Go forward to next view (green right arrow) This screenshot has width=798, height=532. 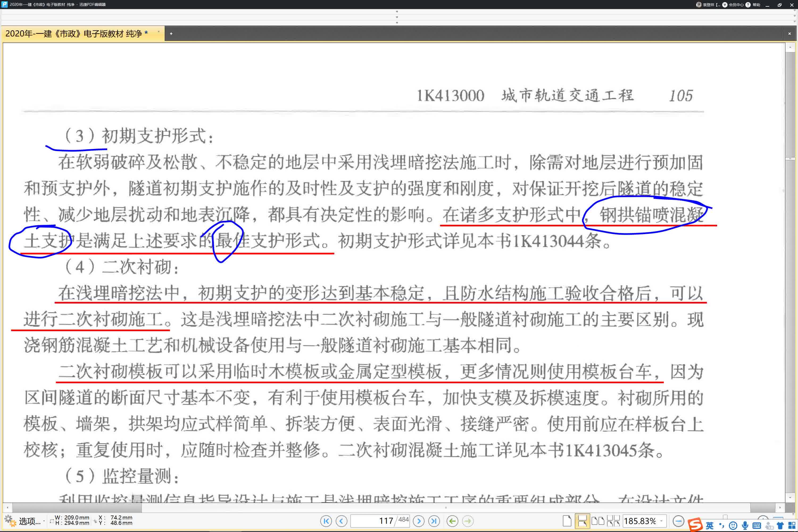pyautogui.click(x=468, y=521)
